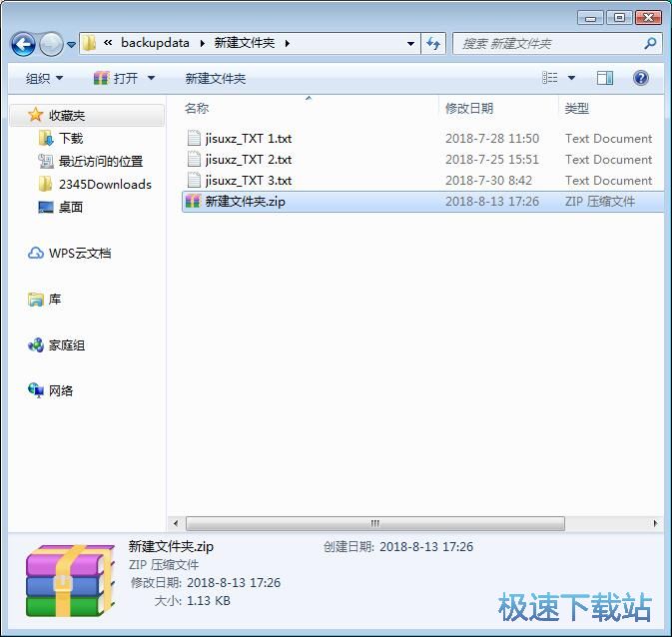Viewport: 672px width, 637px height.
Task: Sort by the 修改日期 column header
Action: (x=469, y=108)
